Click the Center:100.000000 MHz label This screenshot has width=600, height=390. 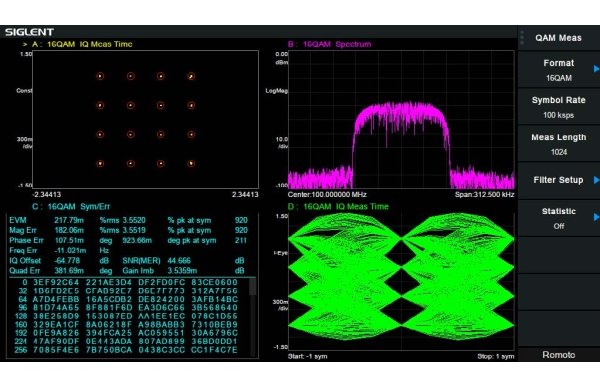point(327,194)
